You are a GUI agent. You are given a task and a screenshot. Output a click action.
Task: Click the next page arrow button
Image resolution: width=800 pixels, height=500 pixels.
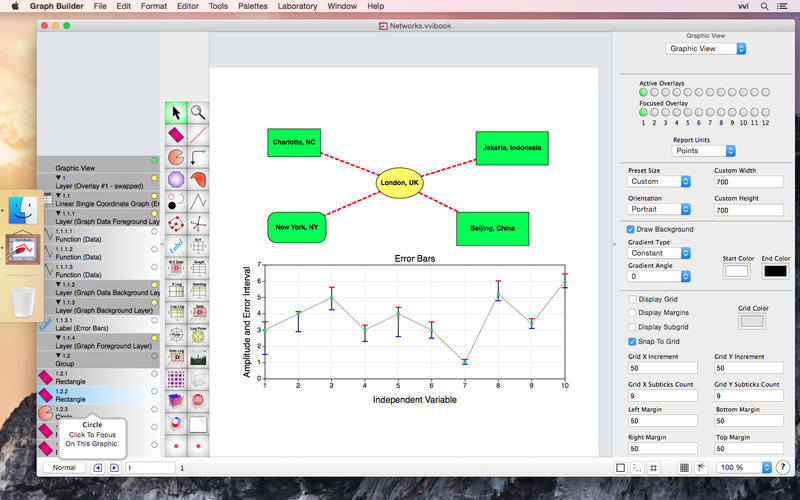pyautogui.click(x=114, y=467)
